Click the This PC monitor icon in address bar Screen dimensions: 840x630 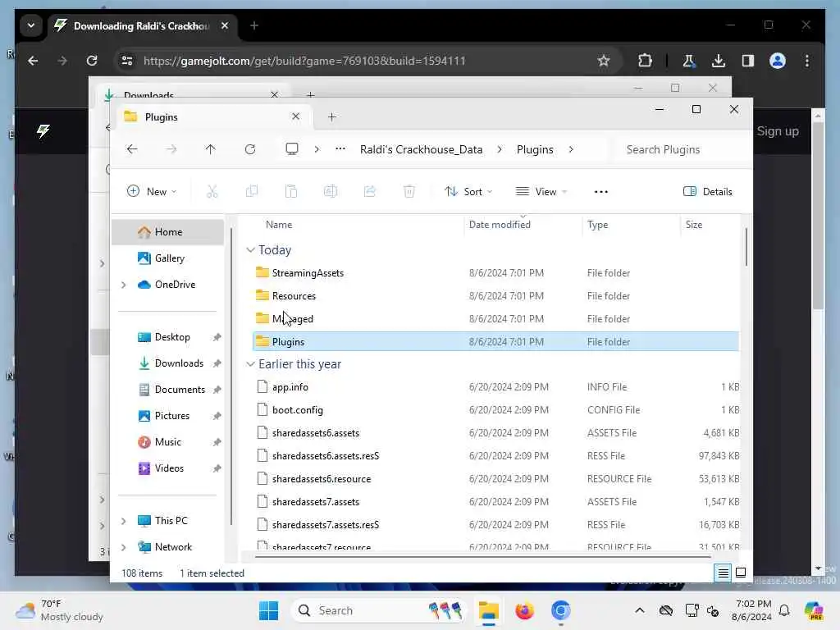point(292,149)
